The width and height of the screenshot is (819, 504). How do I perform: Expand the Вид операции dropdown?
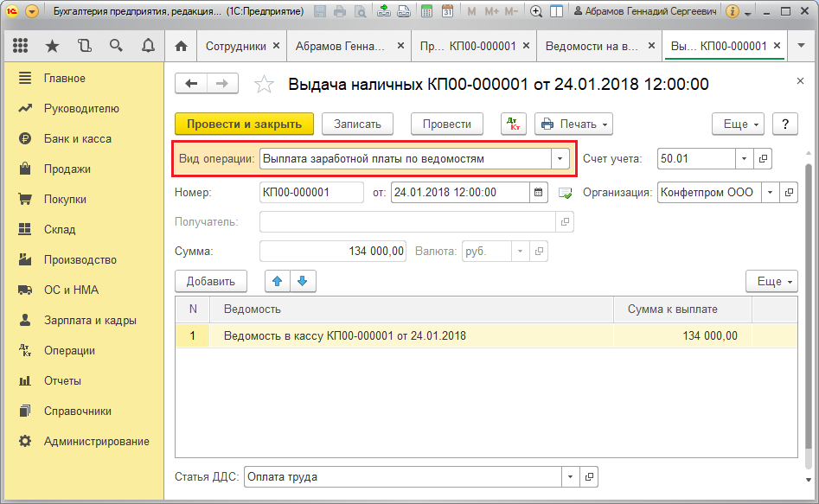click(560, 159)
